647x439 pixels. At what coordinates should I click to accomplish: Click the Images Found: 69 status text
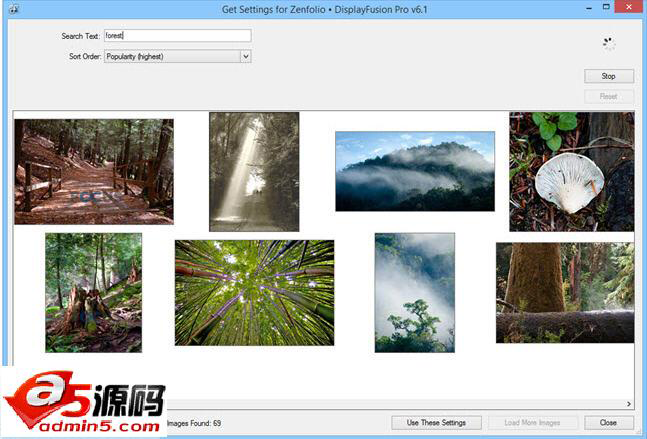194,423
